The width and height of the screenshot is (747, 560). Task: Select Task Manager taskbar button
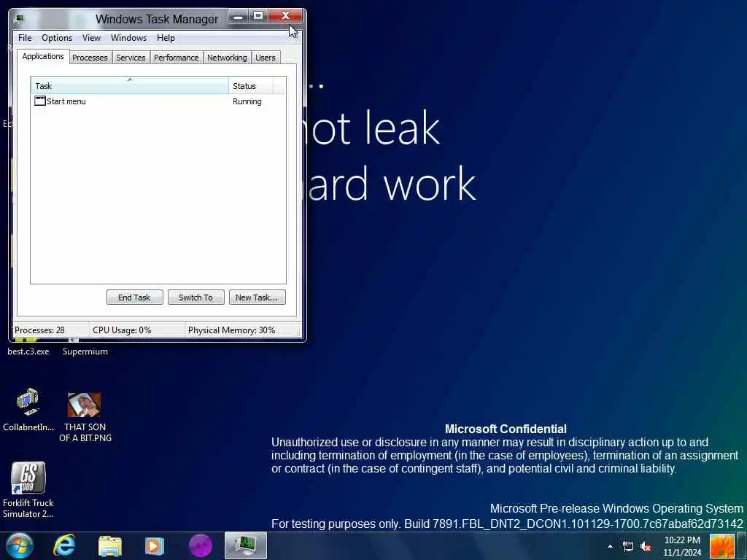tap(245, 545)
